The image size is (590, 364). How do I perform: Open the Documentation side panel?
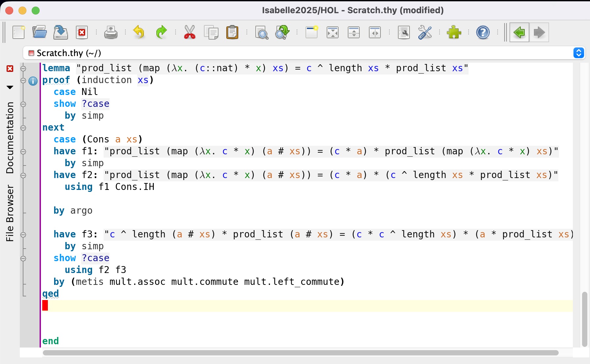click(x=10, y=137)
